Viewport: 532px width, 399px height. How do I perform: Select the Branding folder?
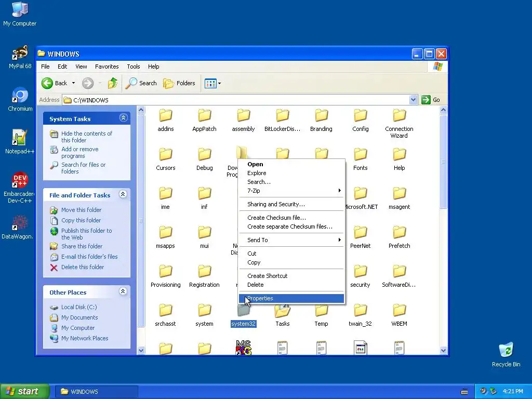pos(321,121)
